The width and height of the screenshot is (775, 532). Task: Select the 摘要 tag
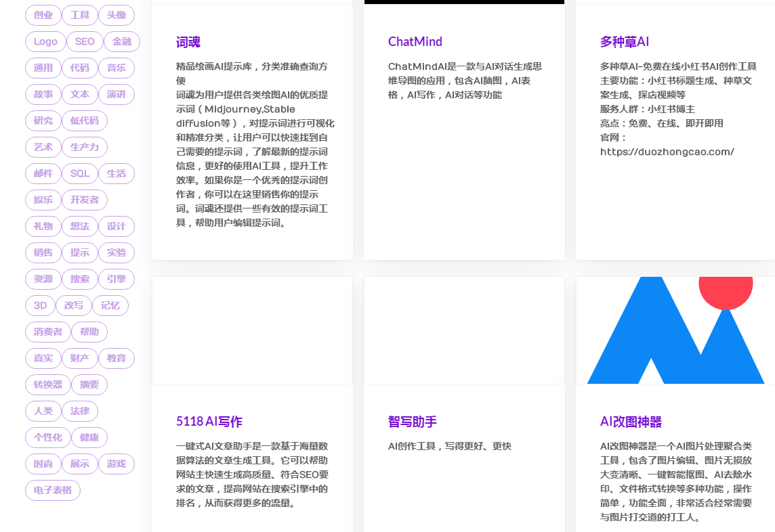point(89,384)
